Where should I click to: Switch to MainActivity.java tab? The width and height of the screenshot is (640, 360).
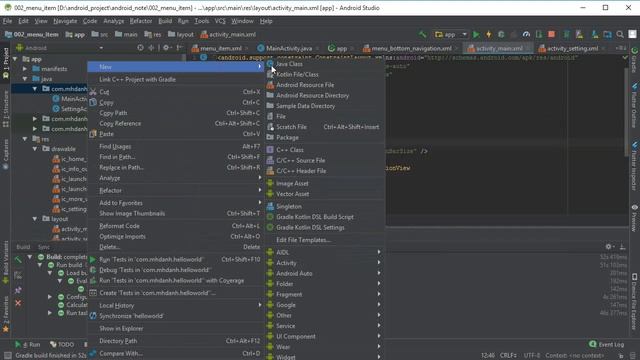[289, 49]
